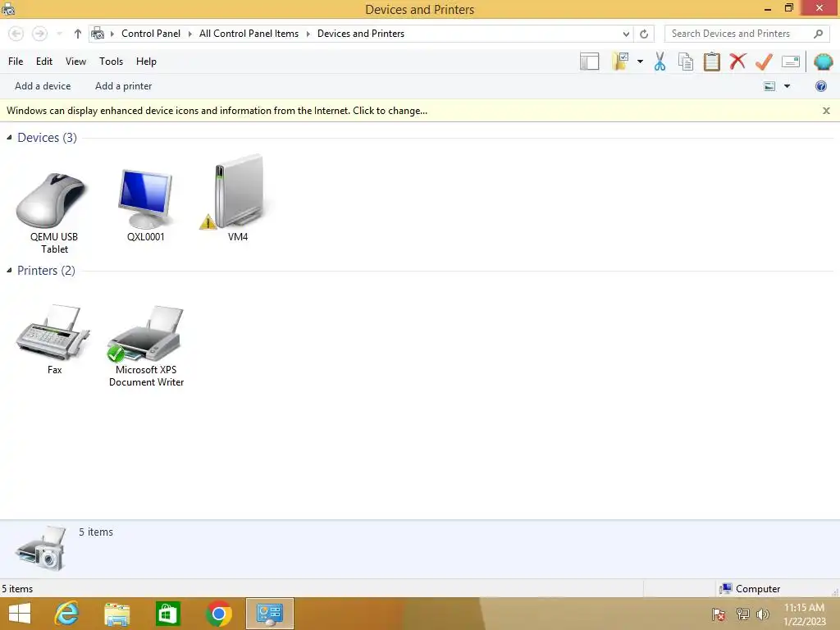This screenshot has height=630, width=840.
Task: Open Google Chrome from taskbar
Action: 218,614
